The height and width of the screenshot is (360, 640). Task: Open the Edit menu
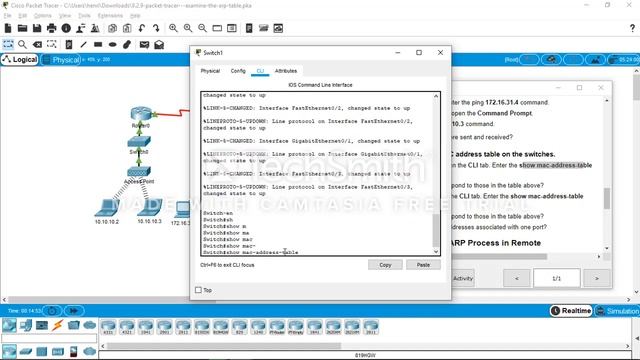(x=22, y=16)
